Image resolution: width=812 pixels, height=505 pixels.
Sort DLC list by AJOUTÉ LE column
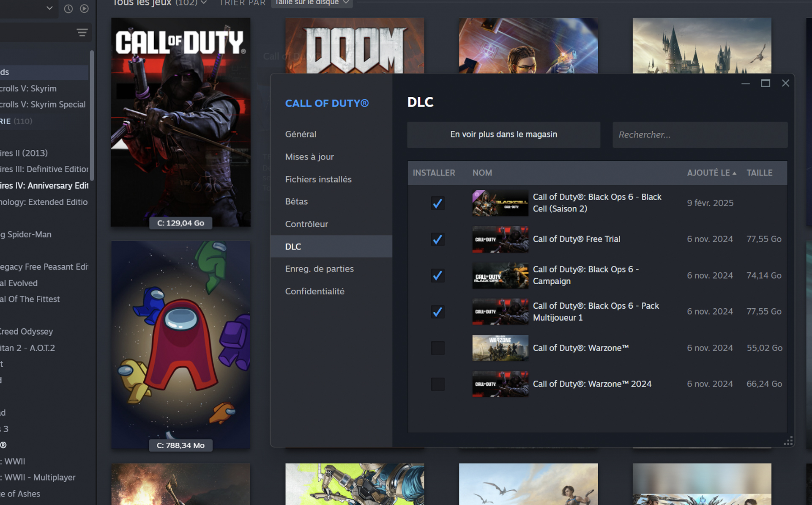click(711, 173)
